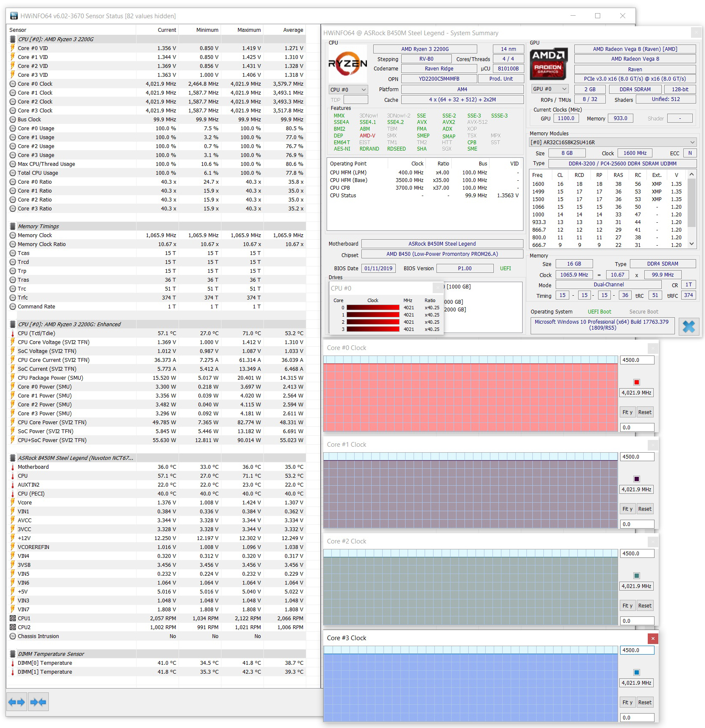The height and width of the screenshot is (728, 705).
Task: Click the bolt icon for +12V row
Action: pos(13,538)
